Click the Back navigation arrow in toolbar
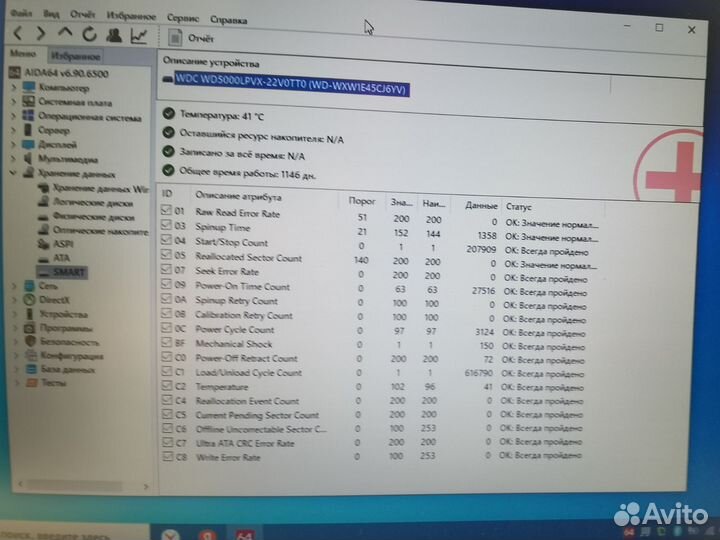This screenshot has height=540, width=720. tap(18, 35)
